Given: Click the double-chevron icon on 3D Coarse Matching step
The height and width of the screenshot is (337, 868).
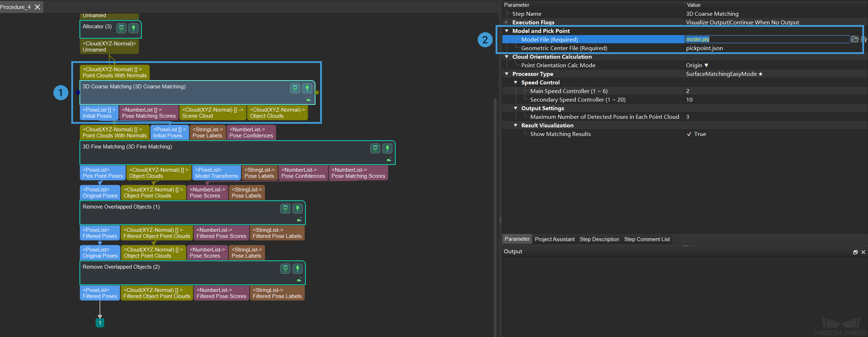Looking at the screenshot, I should click(x=295, y=88).
